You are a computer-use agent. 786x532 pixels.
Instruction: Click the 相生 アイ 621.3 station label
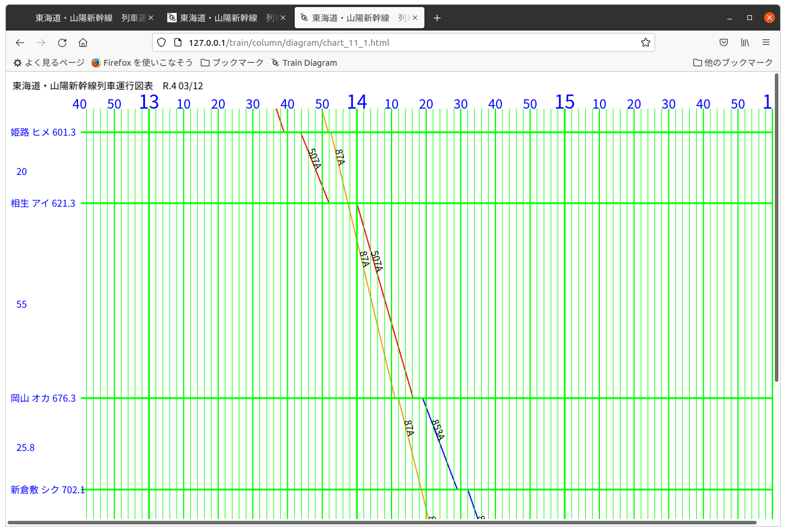pos(43,204)
